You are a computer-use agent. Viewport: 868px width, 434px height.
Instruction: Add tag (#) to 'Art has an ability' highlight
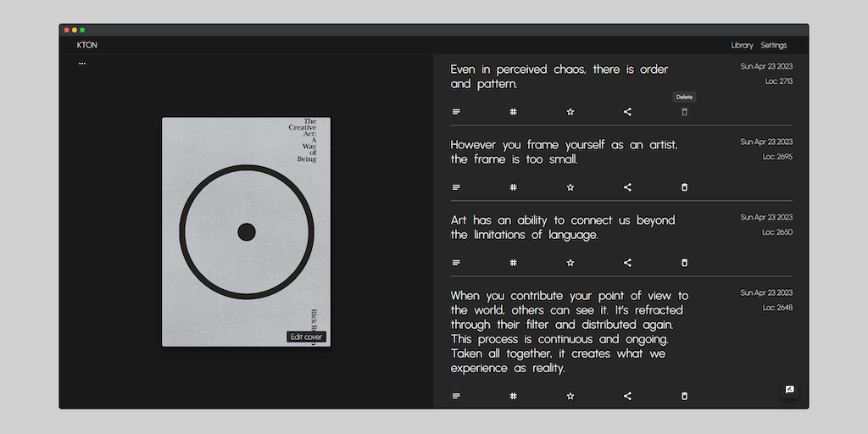pyautogui.click(x=513, y=263)
